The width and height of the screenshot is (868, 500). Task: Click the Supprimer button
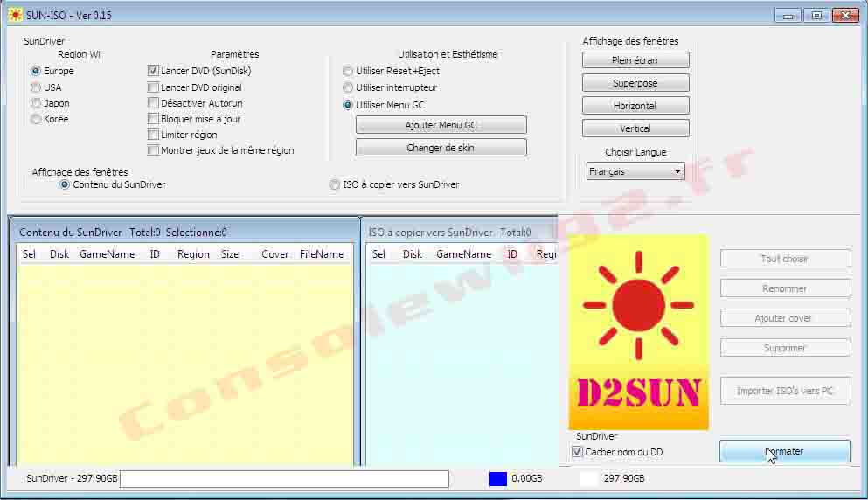[x=785, y=348]
